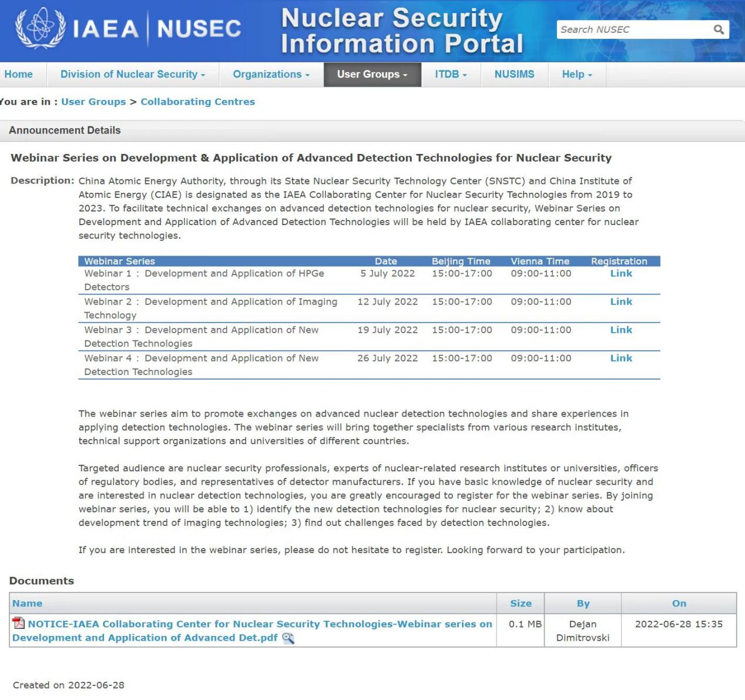Go to User Groups breadcrumb link
Viewport: 745px width, 700px height.
pyautogui.click(x=93, y=102)
